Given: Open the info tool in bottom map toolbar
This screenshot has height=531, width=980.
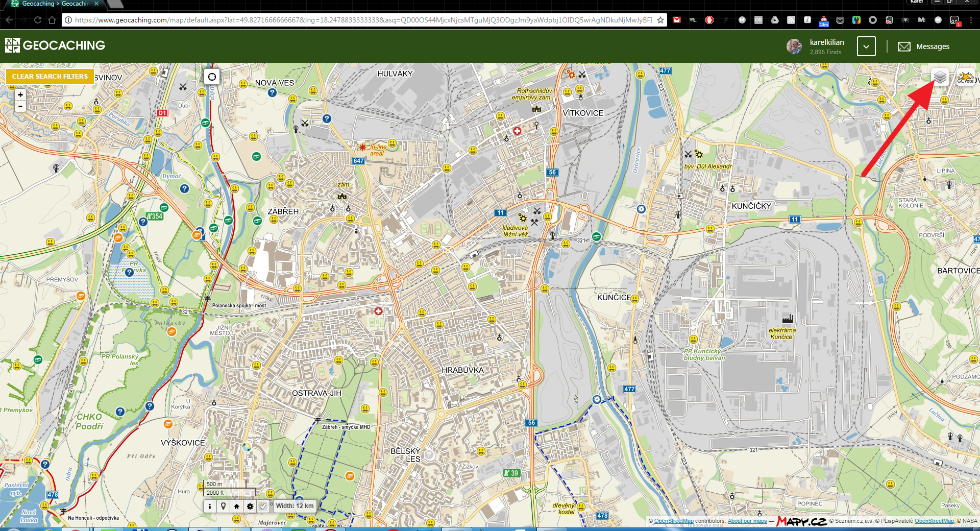Looking at the screenshot, I should [210, 506].
